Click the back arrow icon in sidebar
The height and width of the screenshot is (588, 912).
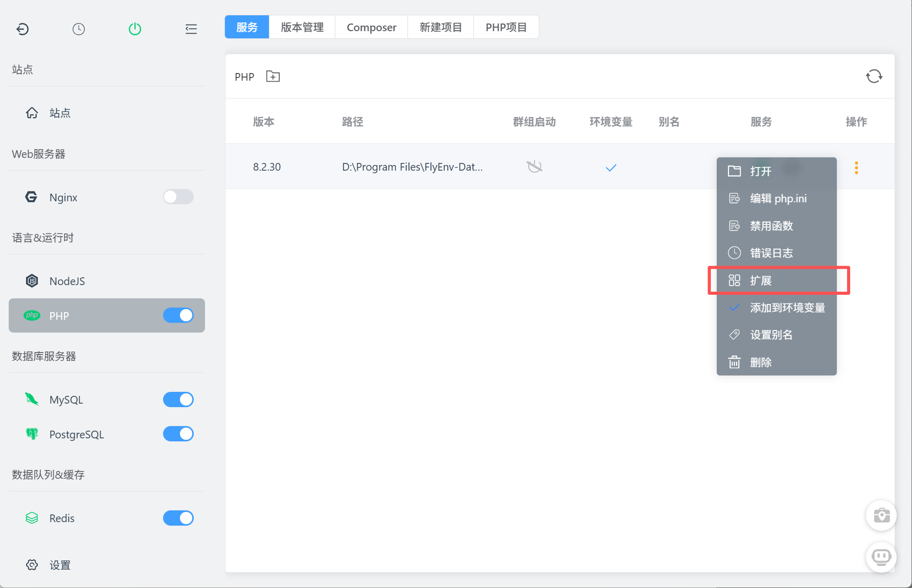(x=22, y=29)
